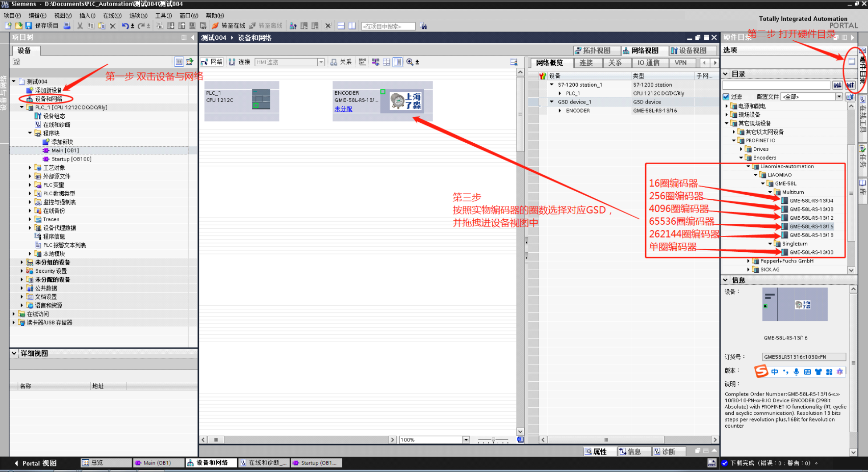Toggle the 网络 network mode button
The height and width of the screenshot is (472, 868).
point(212,62)
